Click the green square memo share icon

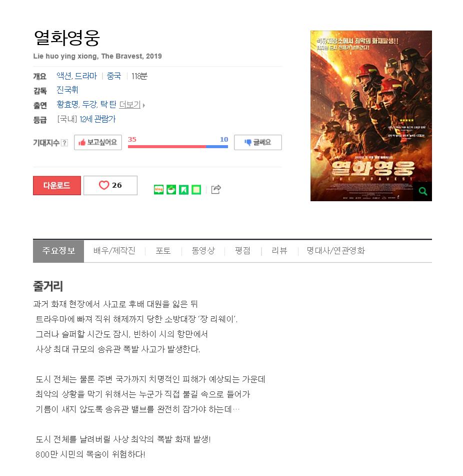click(x=196, y=190)
